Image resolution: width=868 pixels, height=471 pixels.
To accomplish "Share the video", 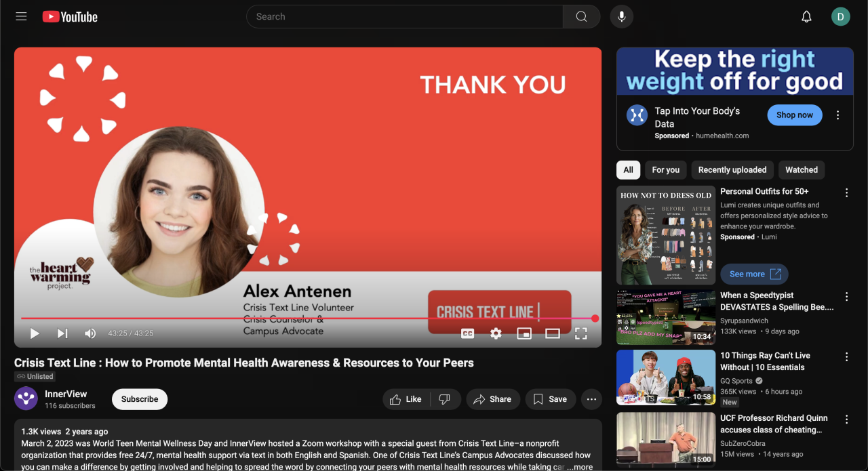I will tap(493, 399).
